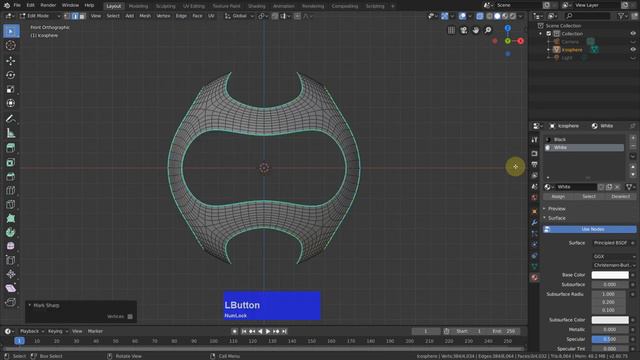Select the Cursor tool

11,45
